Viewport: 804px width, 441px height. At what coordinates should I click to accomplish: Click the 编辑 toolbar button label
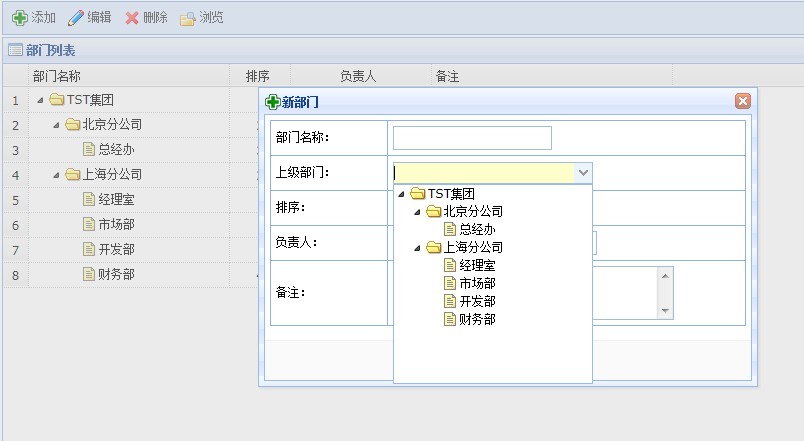click(x=99, y=18)
